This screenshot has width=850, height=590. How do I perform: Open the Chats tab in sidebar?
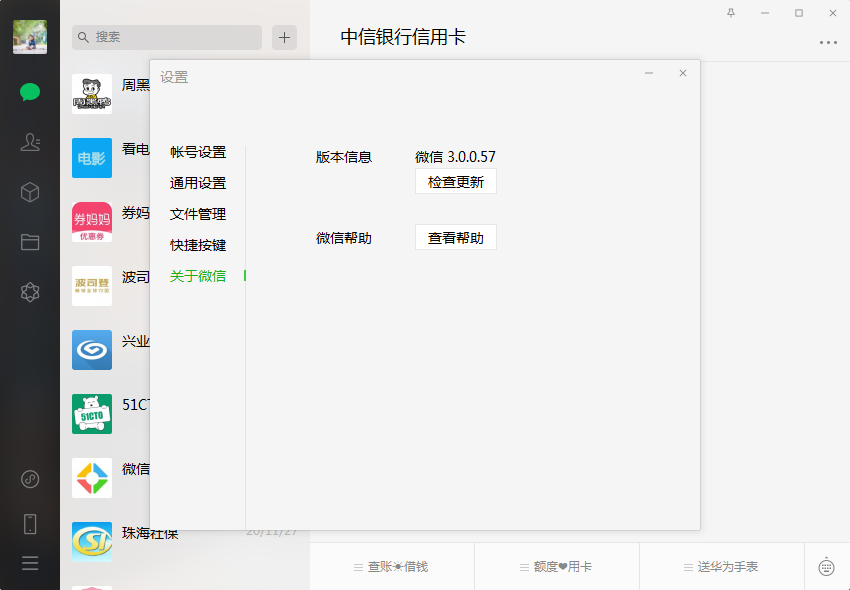point(30,92)
